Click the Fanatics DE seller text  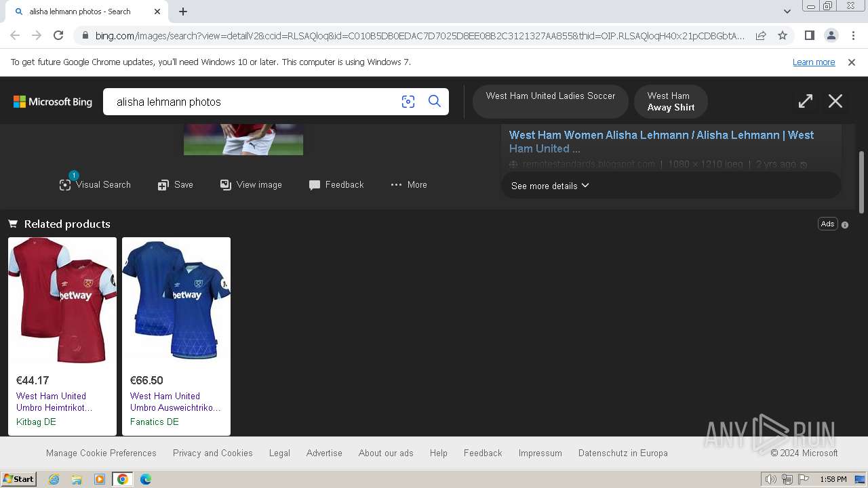coord(155,422)
